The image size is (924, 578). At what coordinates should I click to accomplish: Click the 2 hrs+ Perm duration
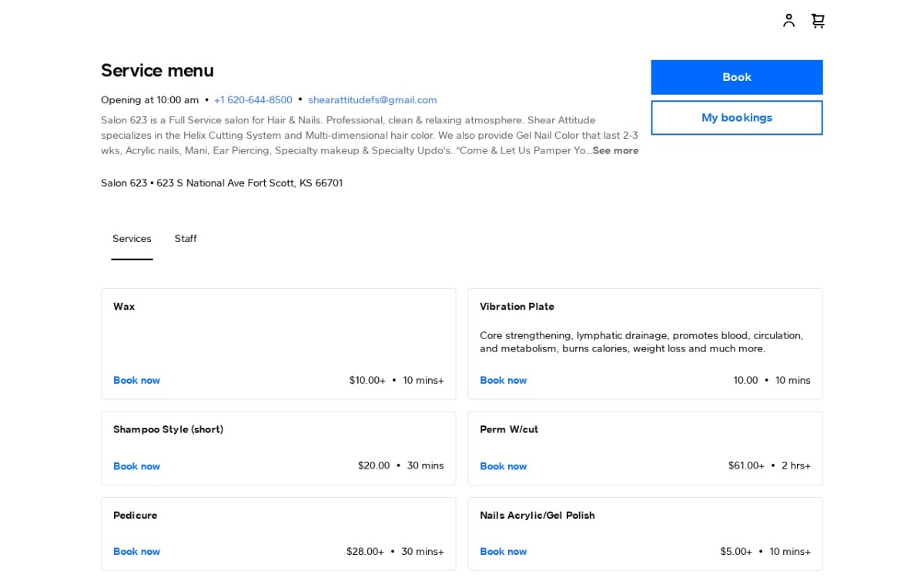[x=796, y=465]
